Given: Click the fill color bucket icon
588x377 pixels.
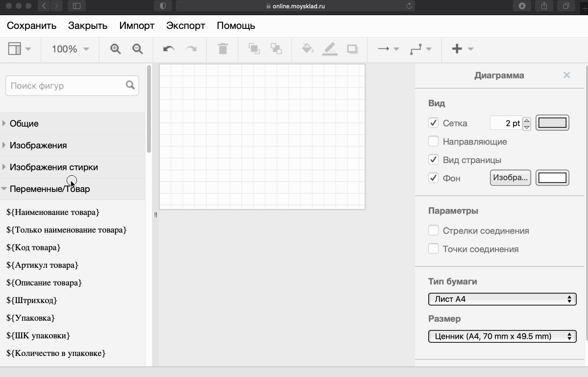Looking at the screenshot, I should [x=308, y=49].
